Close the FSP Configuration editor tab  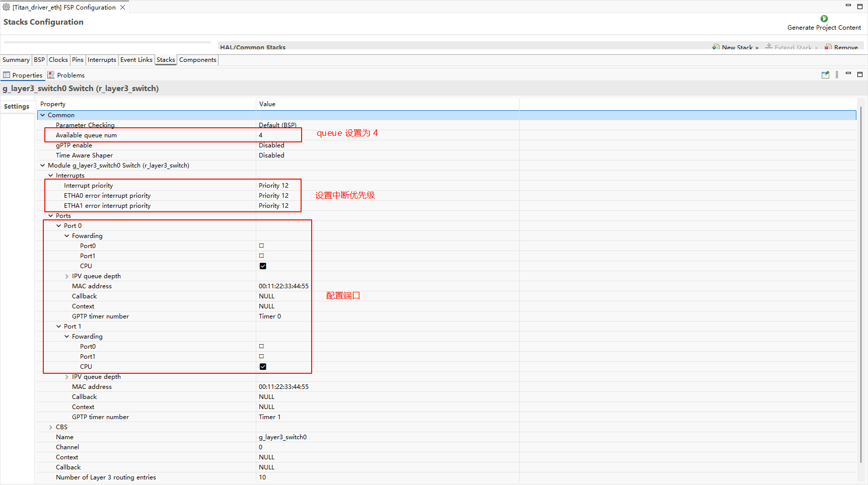[x=122, y=7]
